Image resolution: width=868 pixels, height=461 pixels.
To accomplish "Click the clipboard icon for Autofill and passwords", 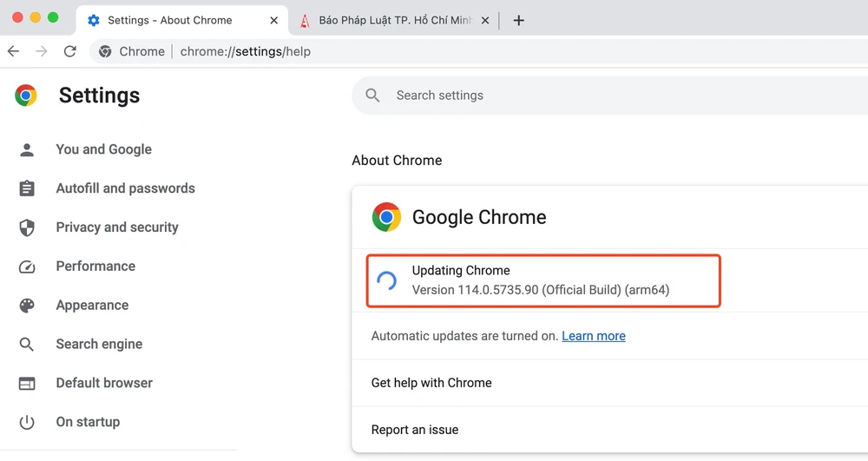I will pyautogui.click(x=27, y=188).
